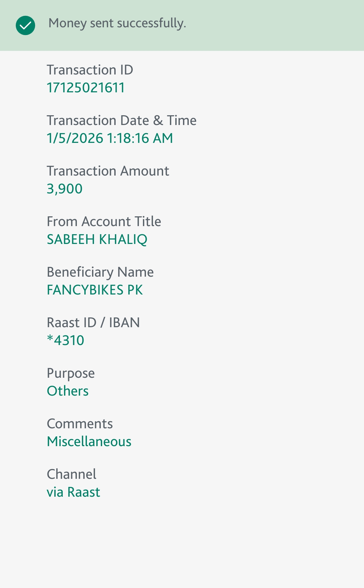Select beneficiary FANCYBIKES PK
364x588 pixels.
pos(95,290)
